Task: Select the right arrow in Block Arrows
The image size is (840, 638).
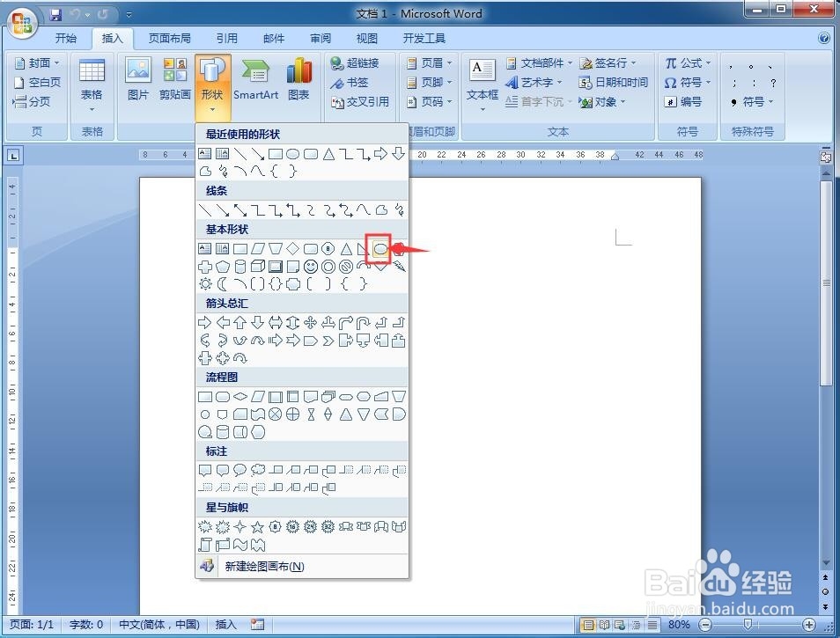Action: [204, 322]
